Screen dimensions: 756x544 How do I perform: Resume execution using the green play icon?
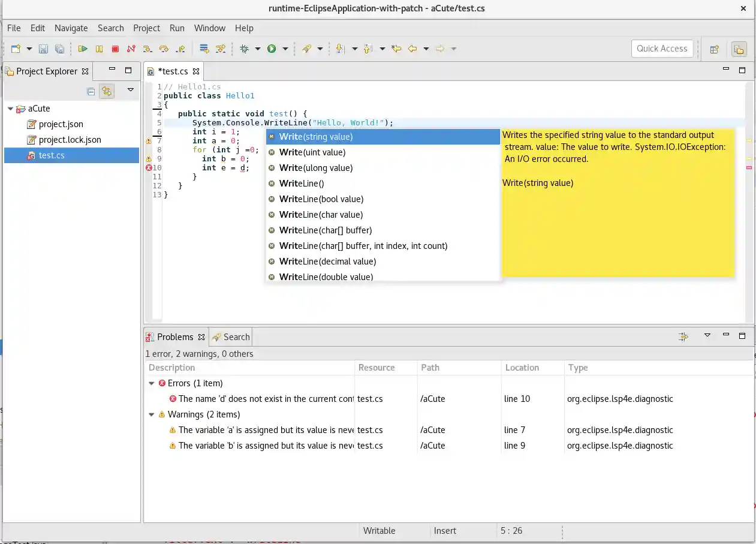click(x=83, y=49)
